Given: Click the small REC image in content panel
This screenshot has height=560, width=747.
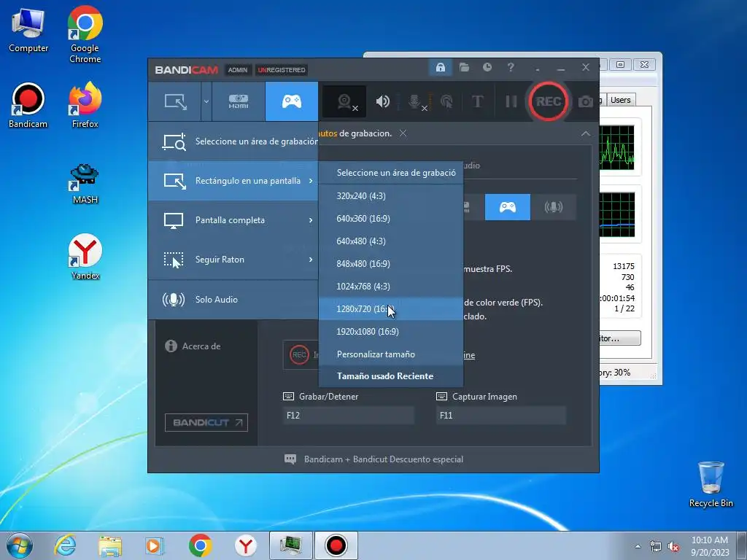Looking at the screenshot, I should click(x=300, y=355).
